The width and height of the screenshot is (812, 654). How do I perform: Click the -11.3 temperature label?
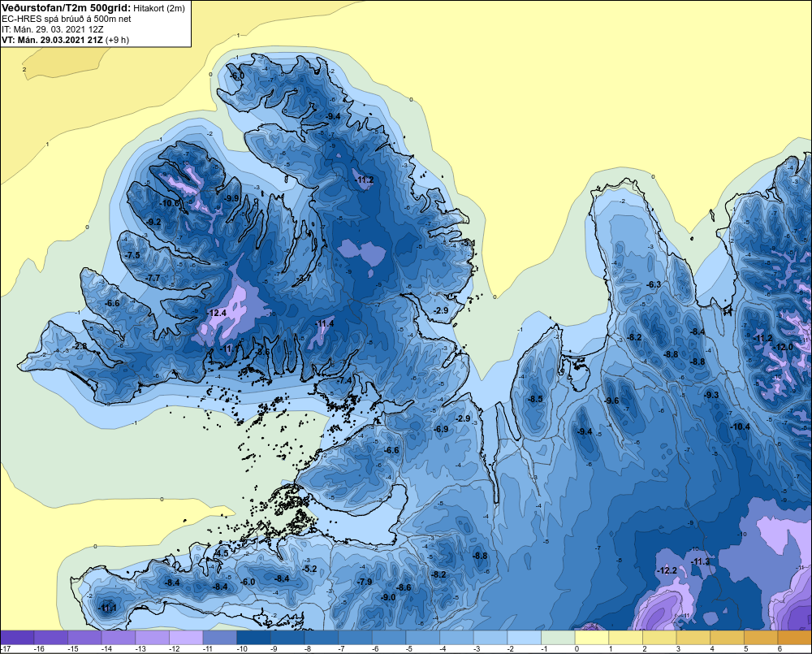coord(700,561)
